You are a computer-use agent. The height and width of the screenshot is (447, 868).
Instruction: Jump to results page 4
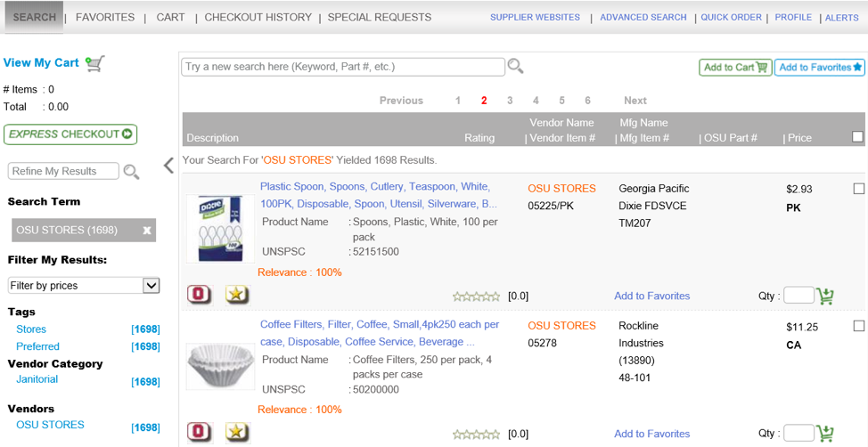[x=536, y=100]
